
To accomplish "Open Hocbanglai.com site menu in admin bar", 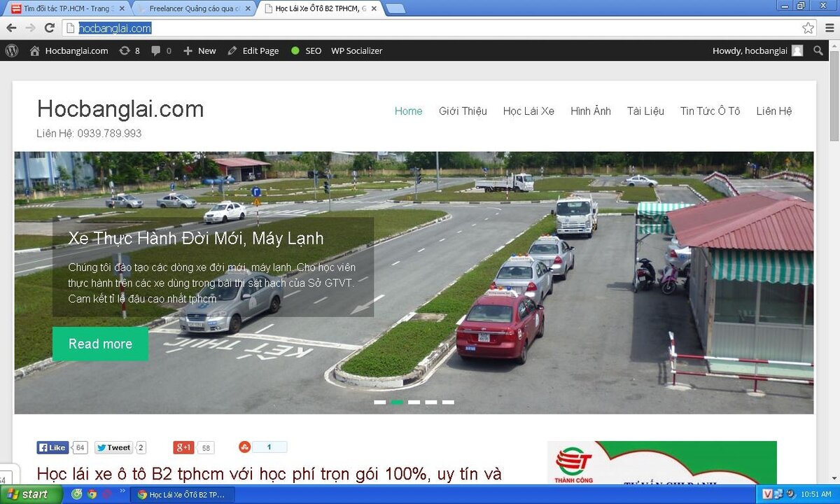I will [x=69, y=50].
